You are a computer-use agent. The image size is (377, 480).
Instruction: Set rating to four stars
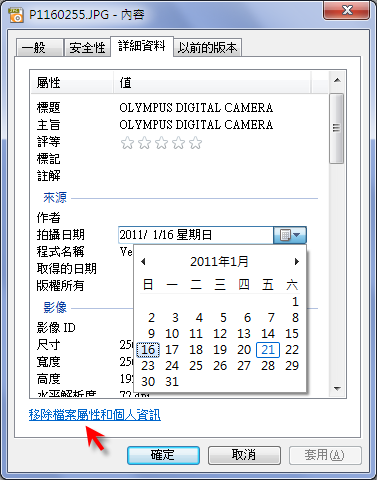179,143
